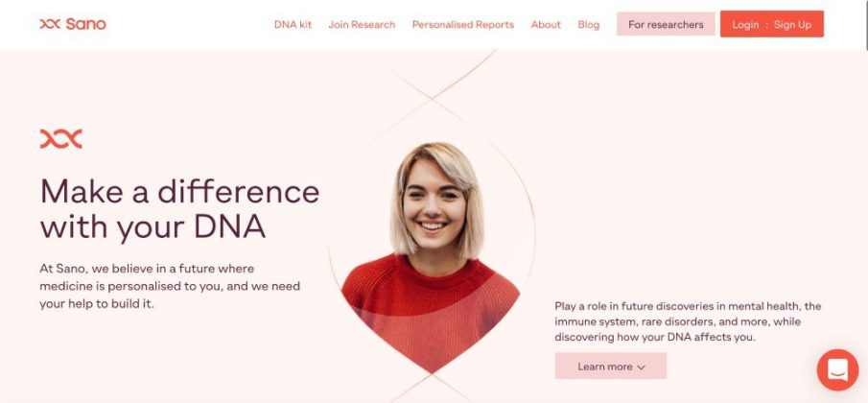Click the red sweater area of hero image
The image size is (868, 403).
431,310
